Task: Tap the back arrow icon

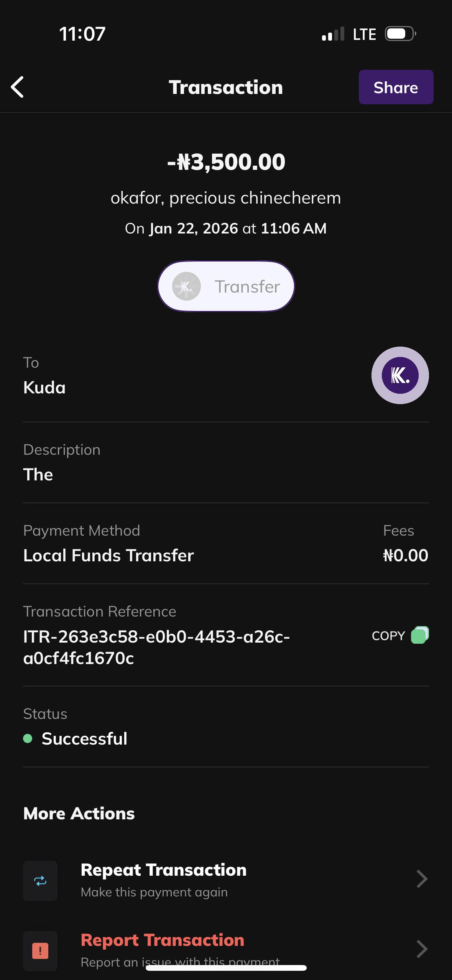Action: (18, 87)
